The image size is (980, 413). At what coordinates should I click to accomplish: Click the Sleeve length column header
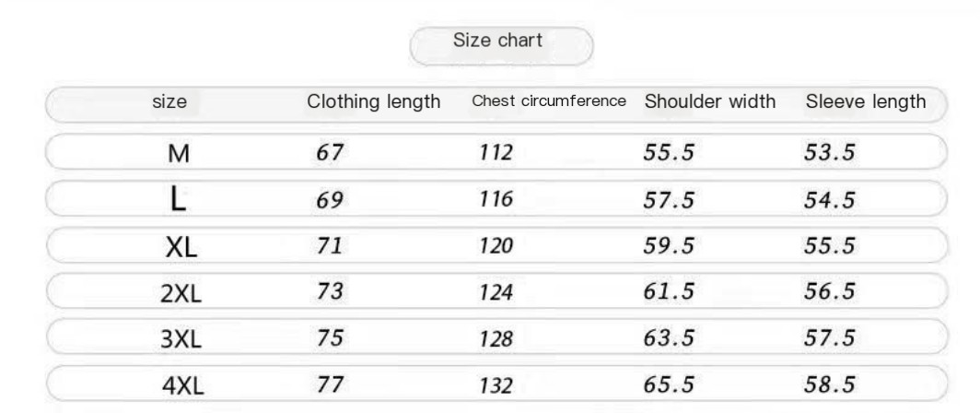click(865, 102)
